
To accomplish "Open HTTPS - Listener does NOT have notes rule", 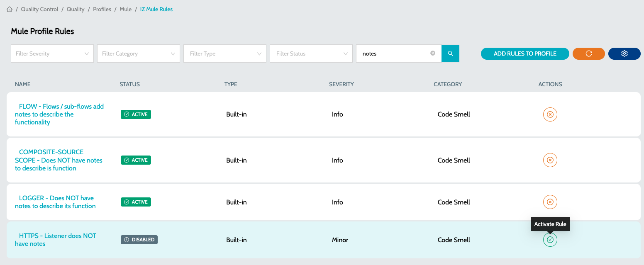I will (x=56, y=240).
